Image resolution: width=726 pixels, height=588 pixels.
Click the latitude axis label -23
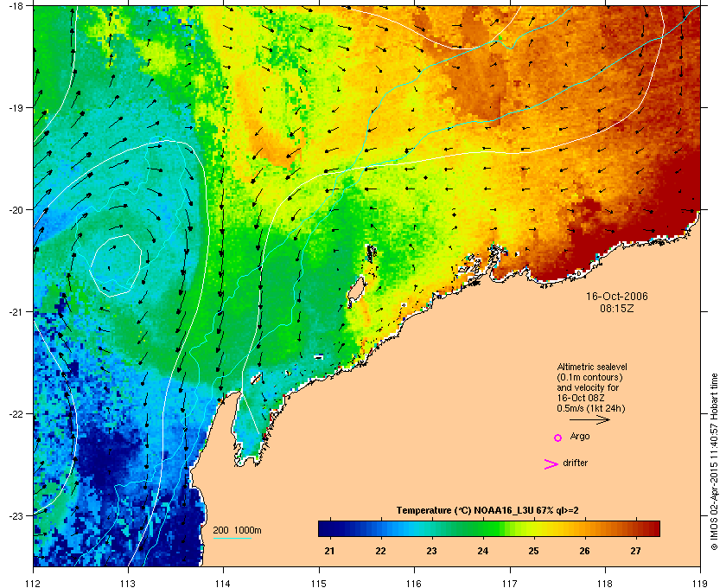tap(16, 515)
